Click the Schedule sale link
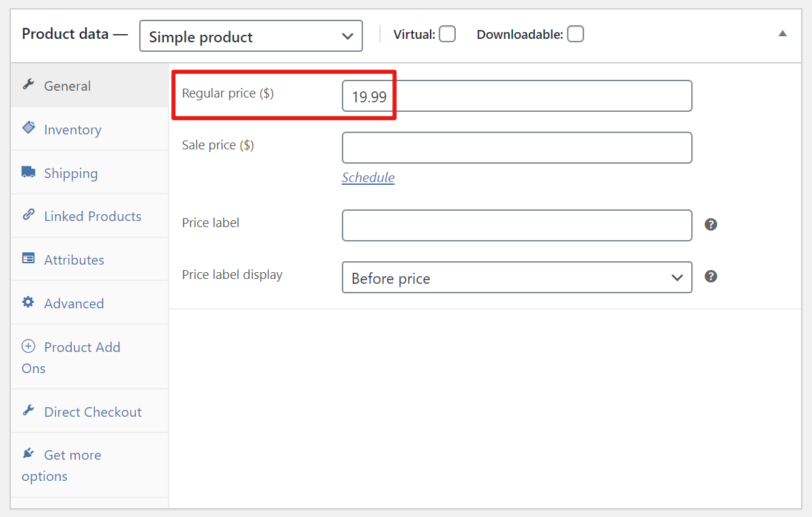Screen dimensions: 812x517 [368, 177]
